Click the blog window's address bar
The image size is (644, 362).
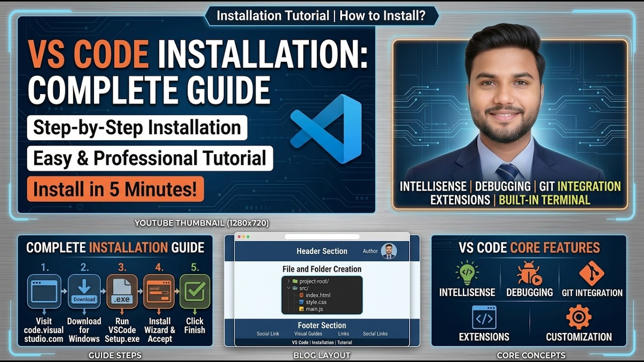[322, 236]
